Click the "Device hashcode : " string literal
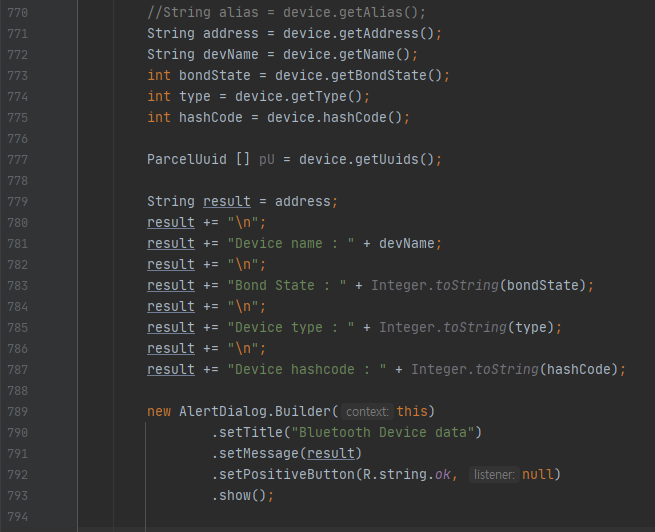 tap(307, 369)
